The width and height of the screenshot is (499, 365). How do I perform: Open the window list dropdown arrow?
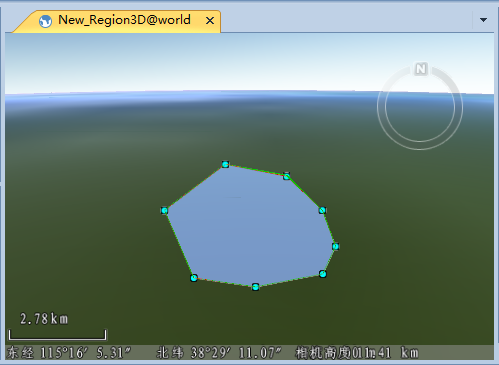pyautogui.click(x=483, y=20)
